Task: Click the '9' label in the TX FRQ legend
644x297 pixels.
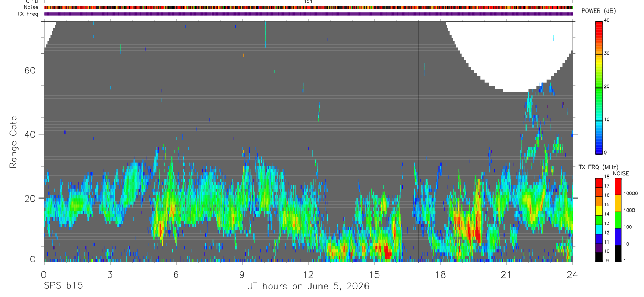Action: [x=607, y=260]
